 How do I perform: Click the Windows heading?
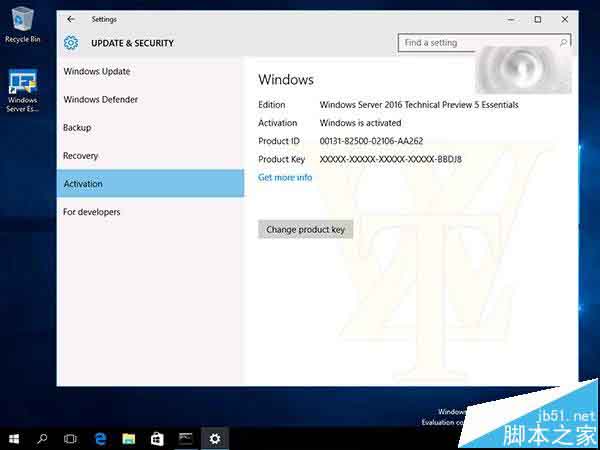(x=286, y=80)
